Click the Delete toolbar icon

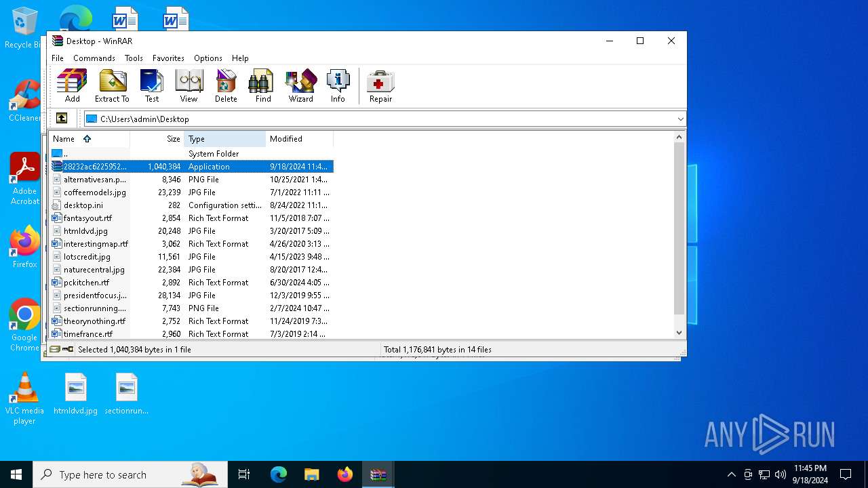click(x=226, y=85)
